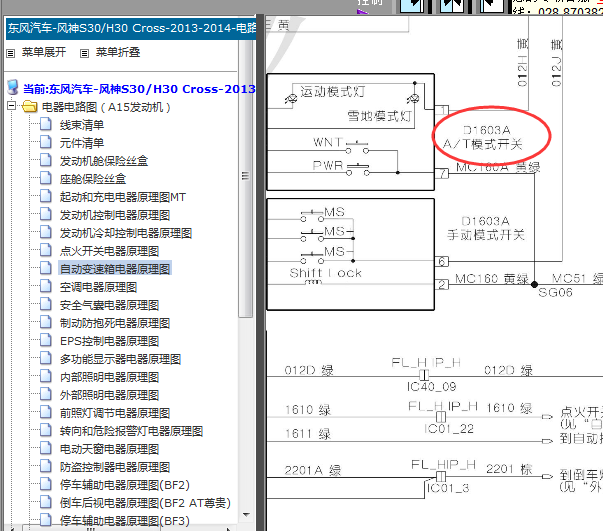Click the folder icon of 电器电路图 (A15发动机)

(x=30, y=107)
